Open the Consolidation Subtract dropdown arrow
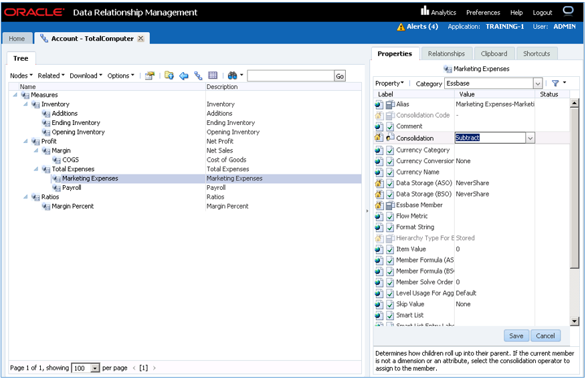This screenshot has height=381, width=588. (530, 138)
